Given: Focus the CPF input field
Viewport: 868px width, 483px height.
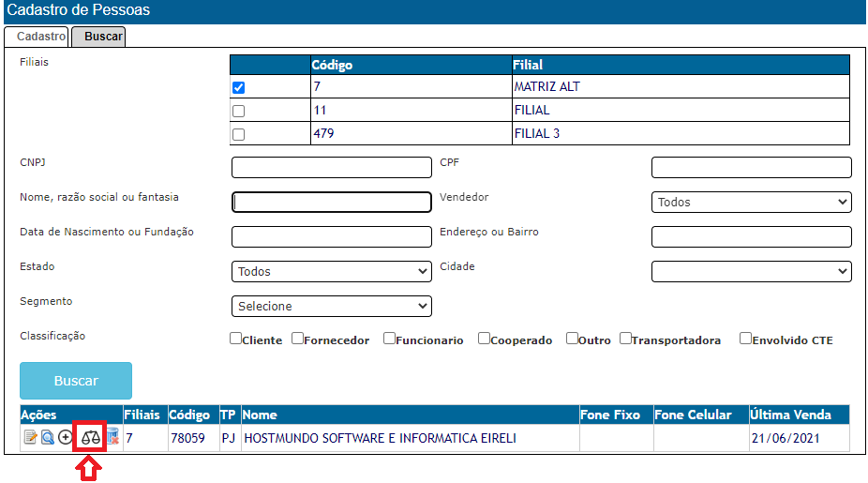Looking at the screenshot, I should tap(751, 167).
